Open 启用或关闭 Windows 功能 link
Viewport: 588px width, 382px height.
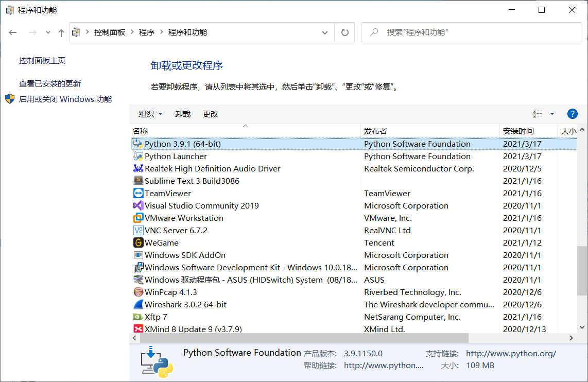(x=65, y=99)
